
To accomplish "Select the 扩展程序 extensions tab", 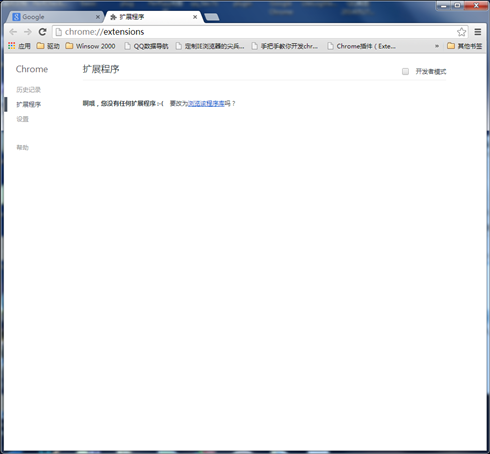I will point(153,17).
